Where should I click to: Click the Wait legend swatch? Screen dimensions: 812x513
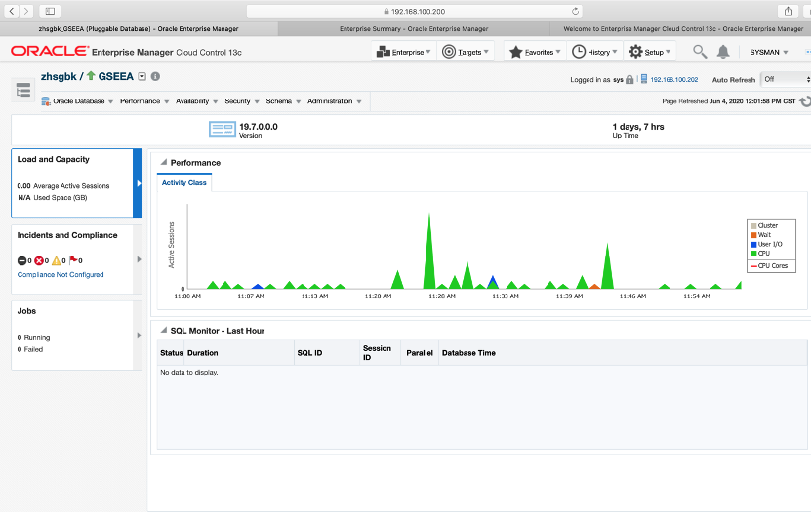click(754, 235)
